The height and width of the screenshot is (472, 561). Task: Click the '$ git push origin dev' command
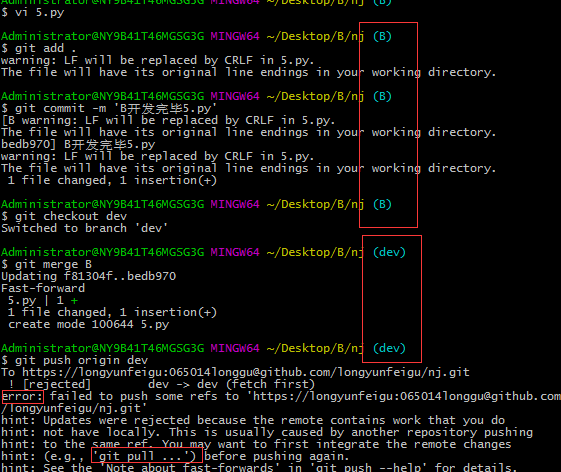(74, 360)
